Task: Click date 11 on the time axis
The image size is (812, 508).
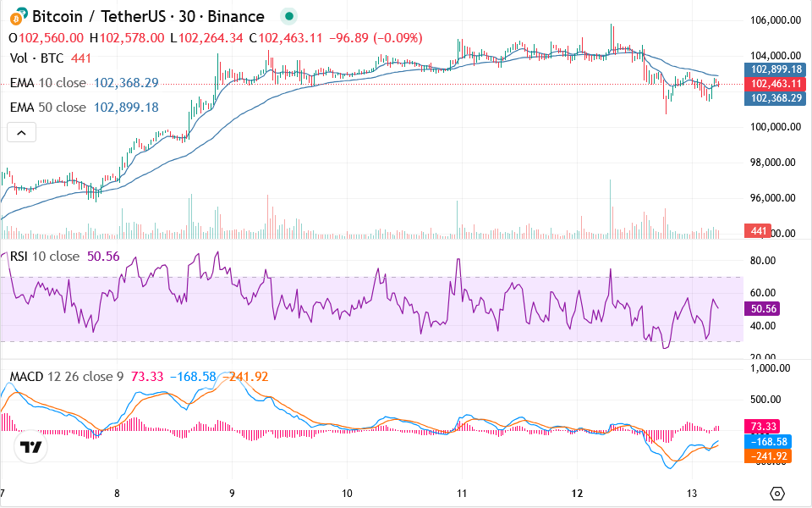Action: [462, 494]
